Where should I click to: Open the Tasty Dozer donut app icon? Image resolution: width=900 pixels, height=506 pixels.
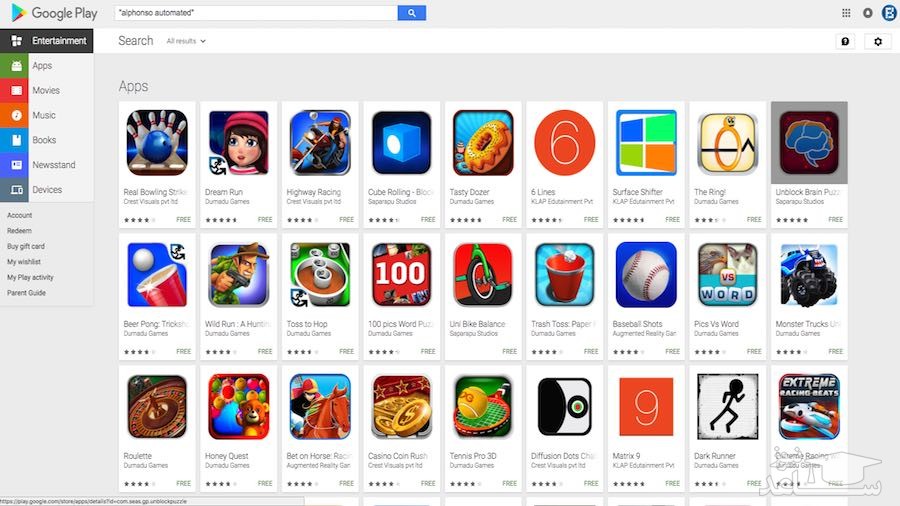pyautogui.click(x=483, y=143)
